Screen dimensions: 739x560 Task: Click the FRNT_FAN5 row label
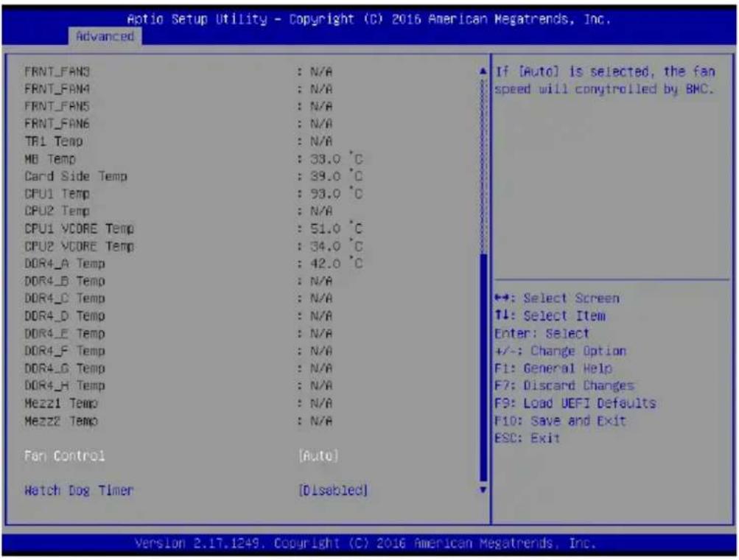tap(57, 107)
